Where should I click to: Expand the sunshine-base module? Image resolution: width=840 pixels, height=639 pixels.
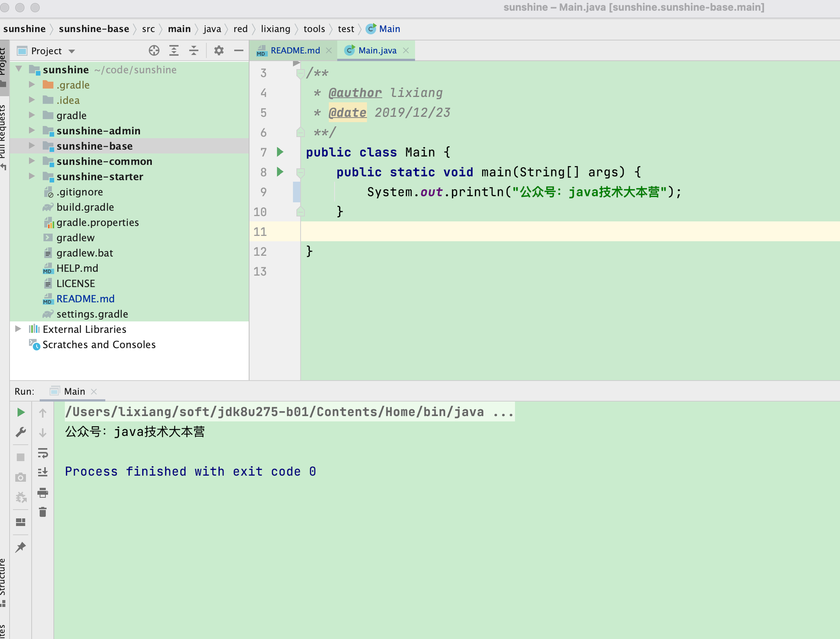tap(32, 145)
